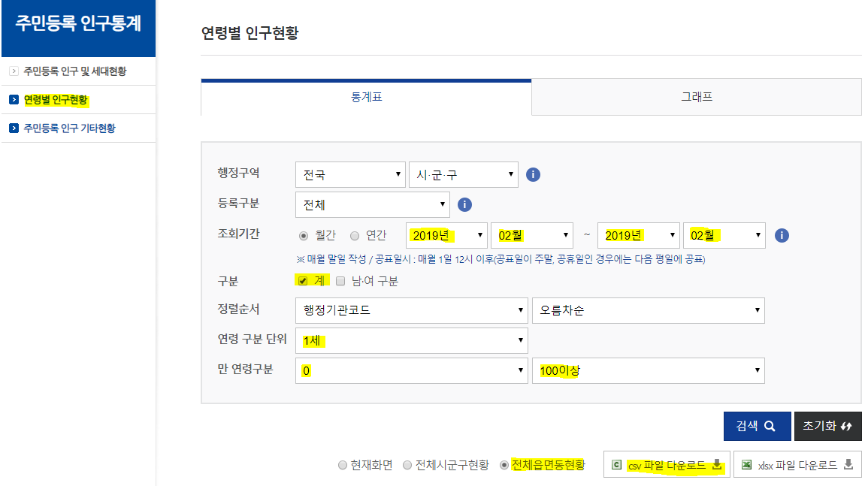Screen dimensions: 868x486
Task: Open the start year 2019년 dropdown
Action: [x=446, y=235]
